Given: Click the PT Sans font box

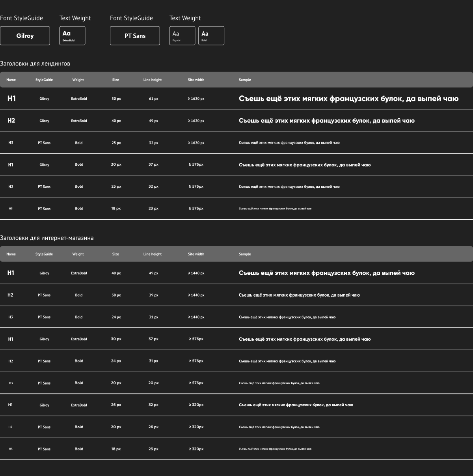Looking at the screenshot, I should 135,36.
